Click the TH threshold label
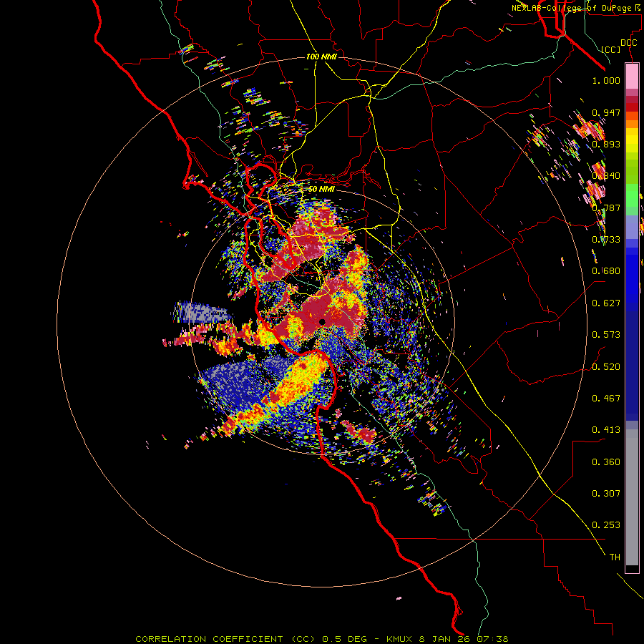Viewport: 644px width, 644px height. (x=615, y=557)
